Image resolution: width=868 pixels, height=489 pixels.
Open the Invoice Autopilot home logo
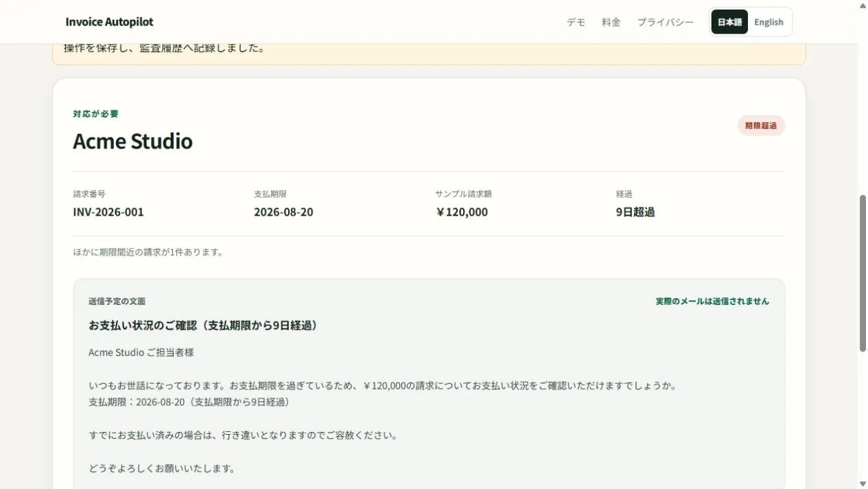(x=109, y=22)
